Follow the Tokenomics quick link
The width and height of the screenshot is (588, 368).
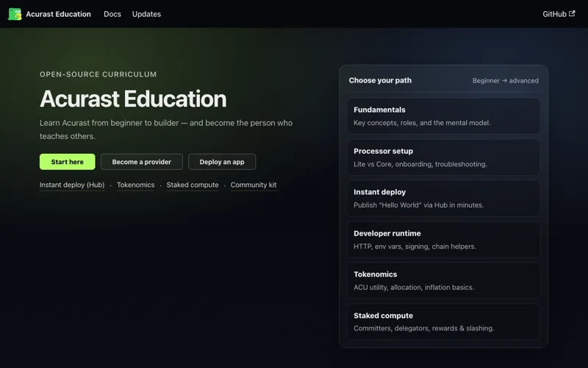135,185
